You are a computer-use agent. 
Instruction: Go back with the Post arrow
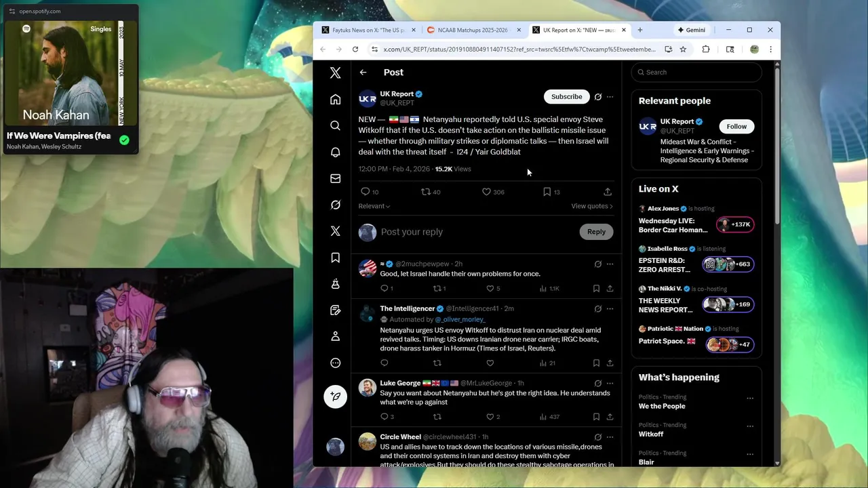[363, 72]
